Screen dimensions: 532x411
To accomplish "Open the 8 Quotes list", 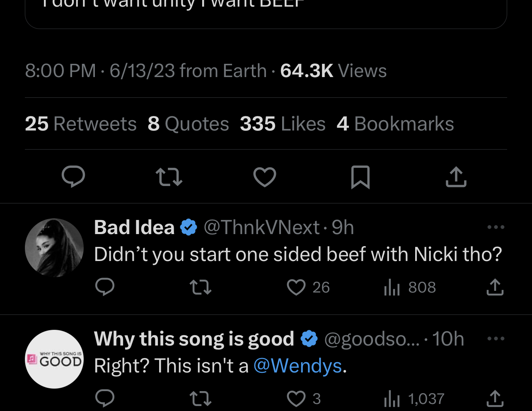I will pos(188,123).
